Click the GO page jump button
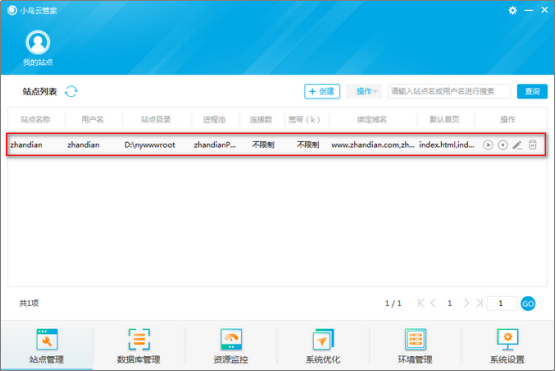Image resolution: width=556 pixels, height=371 pixels. (x=528, y=304)
